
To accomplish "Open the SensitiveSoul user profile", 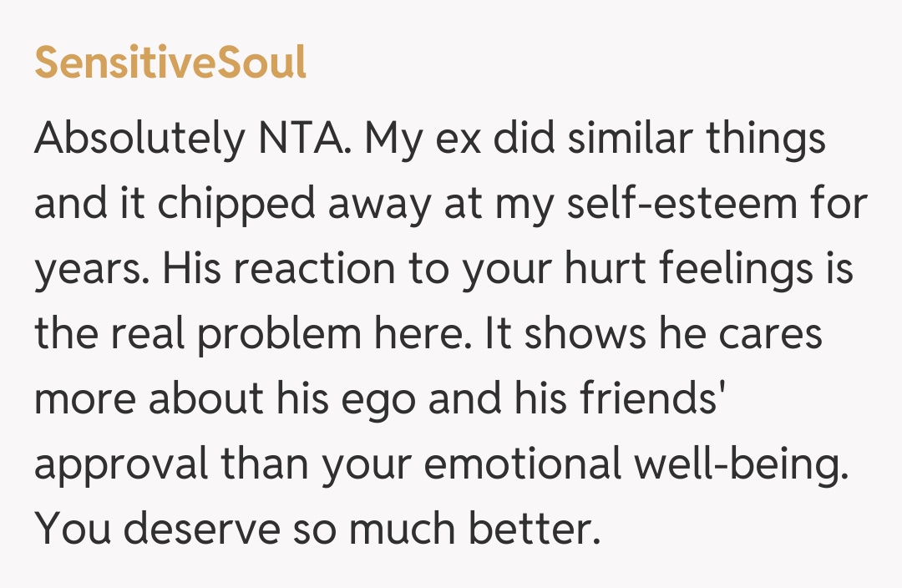I will pyautogui.click(x=170, y=63).
